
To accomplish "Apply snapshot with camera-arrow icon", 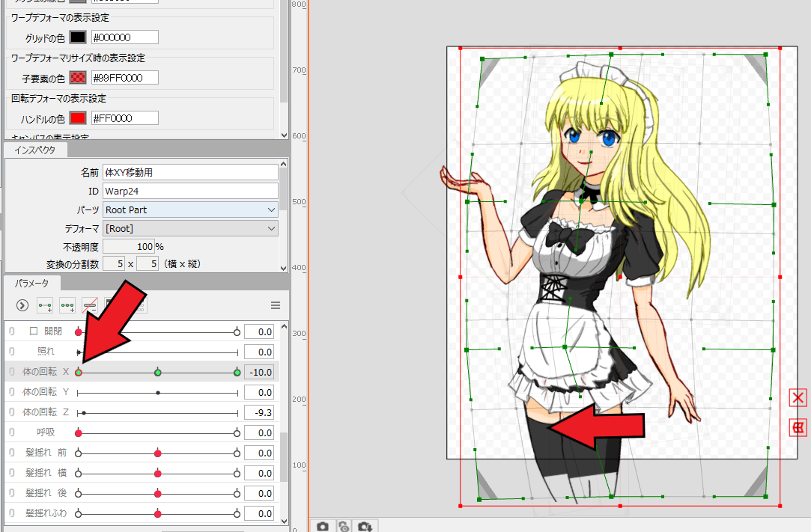I will point(365,525).
